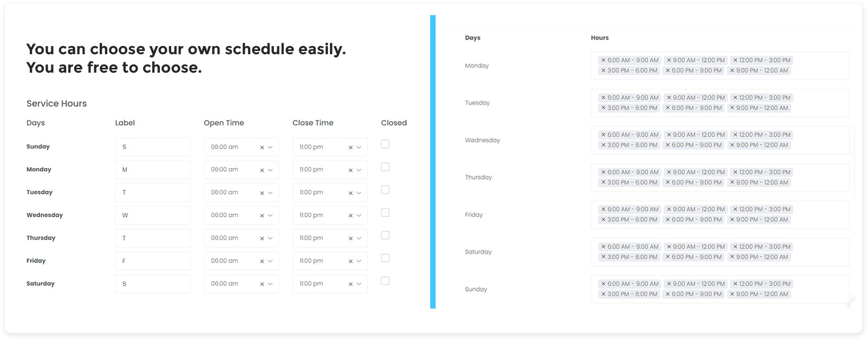Viewport: 868px width, 340px height.
Task: Select Wednesday's 11:00 pm close time box
Action: pos(320,215)
